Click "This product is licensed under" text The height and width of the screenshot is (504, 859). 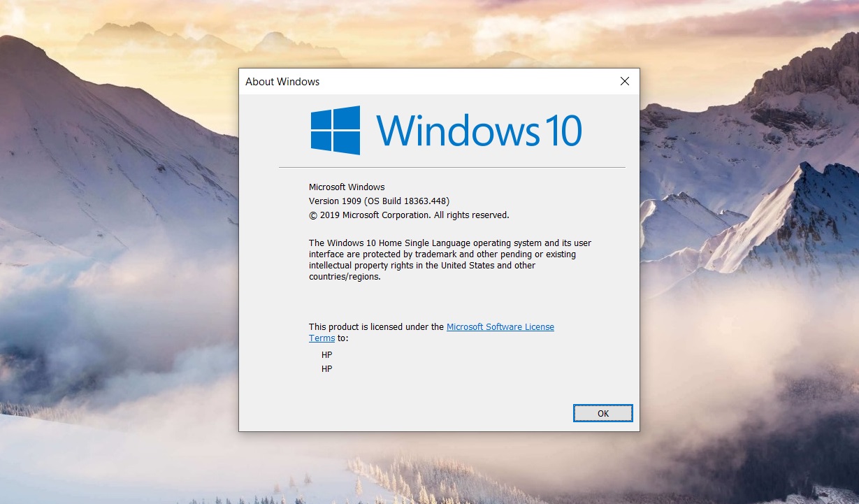tap(376, 326)
